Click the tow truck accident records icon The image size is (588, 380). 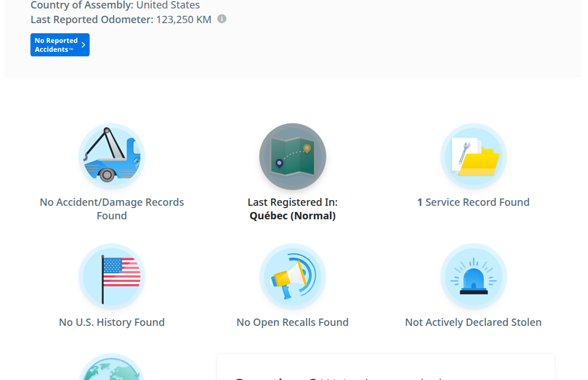pos(112,157)
